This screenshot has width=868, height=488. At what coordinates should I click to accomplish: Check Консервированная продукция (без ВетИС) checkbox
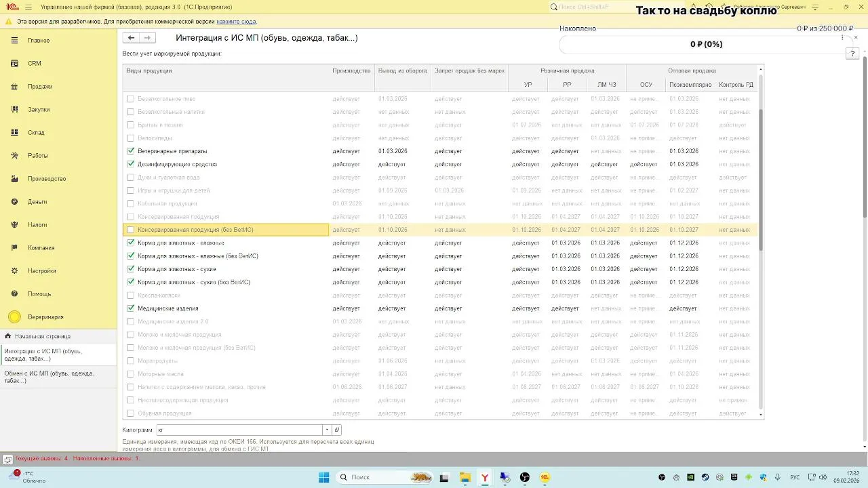click(131, 230)
